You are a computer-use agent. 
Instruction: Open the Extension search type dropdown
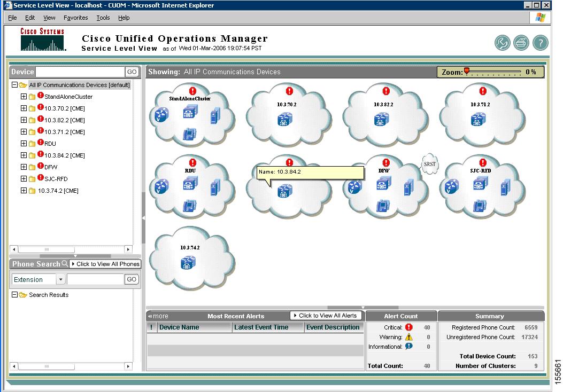[x=60, y=279]
